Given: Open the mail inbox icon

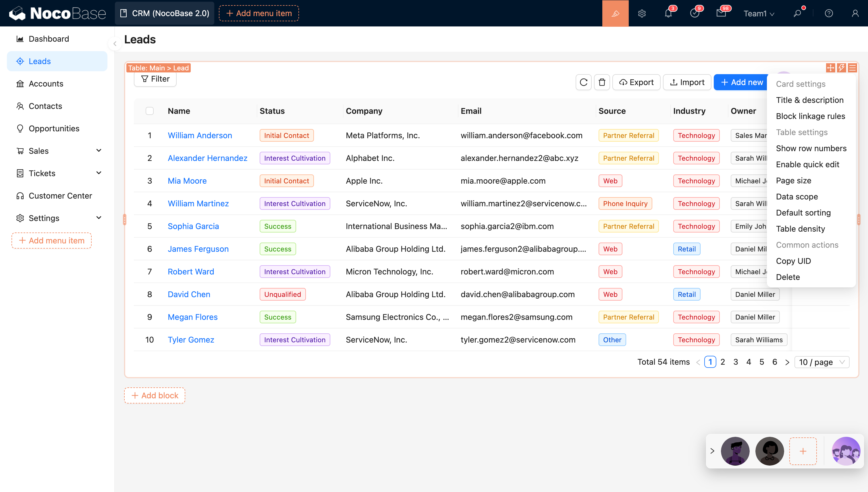Looking at the screenshot, I should (721, 14).
